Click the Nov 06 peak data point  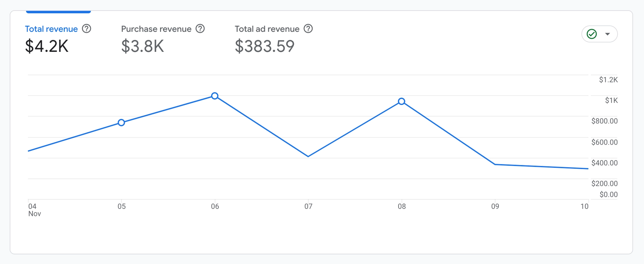(x=215, y=96)
